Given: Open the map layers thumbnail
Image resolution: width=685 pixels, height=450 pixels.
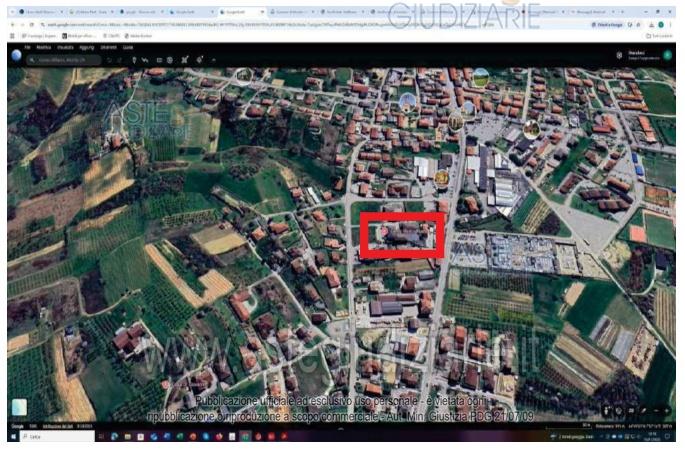Looking at the screenshot, I should (x=19, y=407).
